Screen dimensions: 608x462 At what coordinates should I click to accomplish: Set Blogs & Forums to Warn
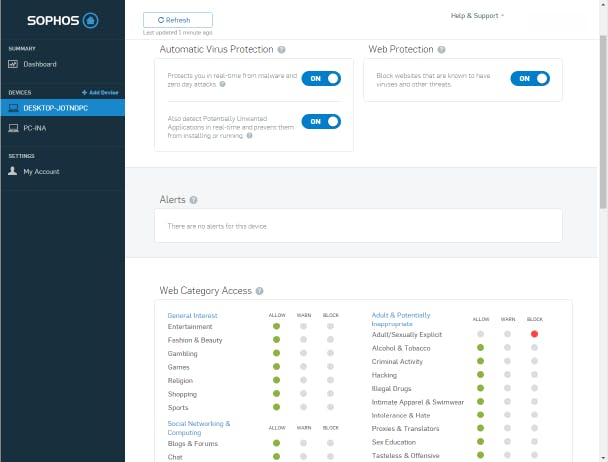tap(303, 443)
